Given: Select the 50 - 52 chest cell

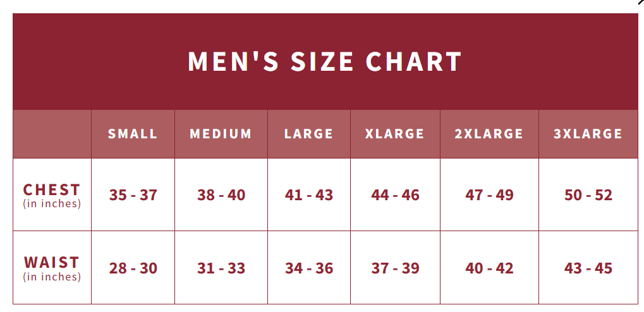Looking at the screenshot, I should tap(588, 195).
